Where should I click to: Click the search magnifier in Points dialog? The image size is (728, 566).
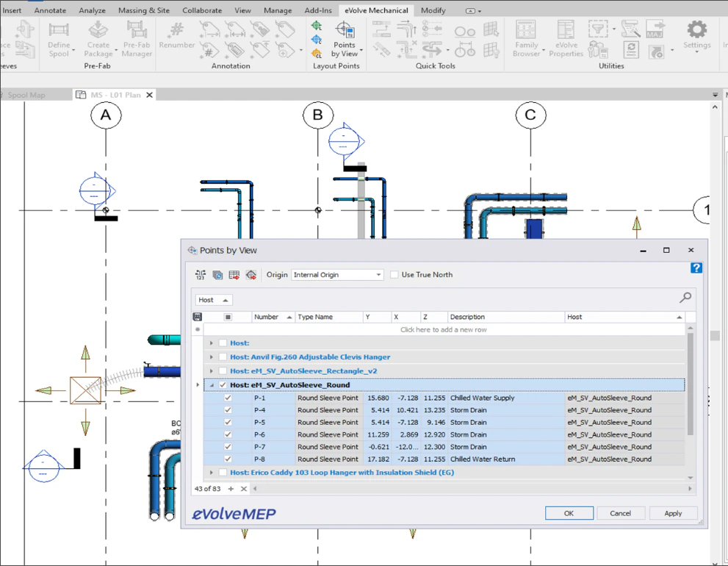pos(685,298)
